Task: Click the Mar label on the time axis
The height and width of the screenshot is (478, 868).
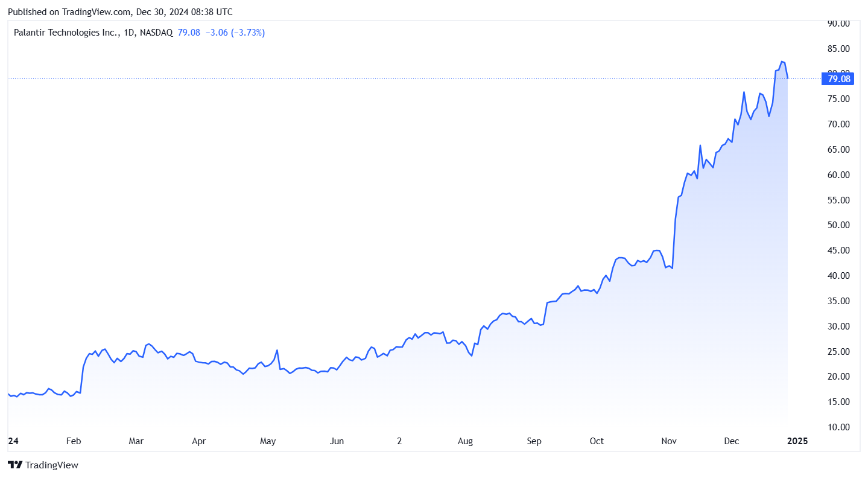Action: coord(136,441)
